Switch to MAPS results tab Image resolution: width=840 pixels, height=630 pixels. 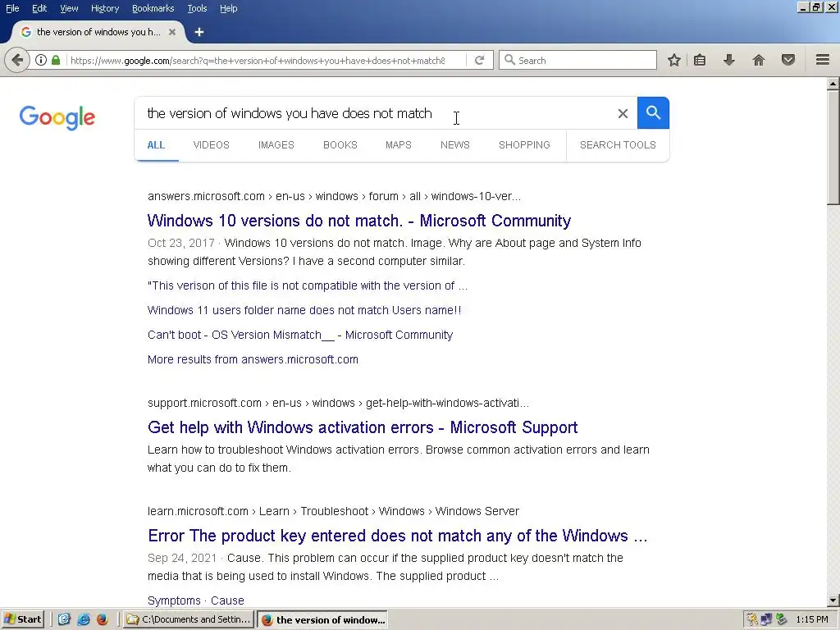[x=399, y=144]
